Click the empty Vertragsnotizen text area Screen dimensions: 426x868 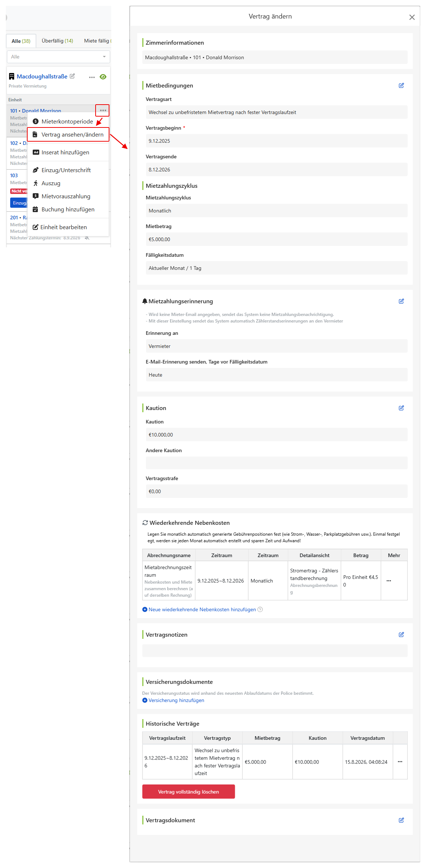pos(275,651)
